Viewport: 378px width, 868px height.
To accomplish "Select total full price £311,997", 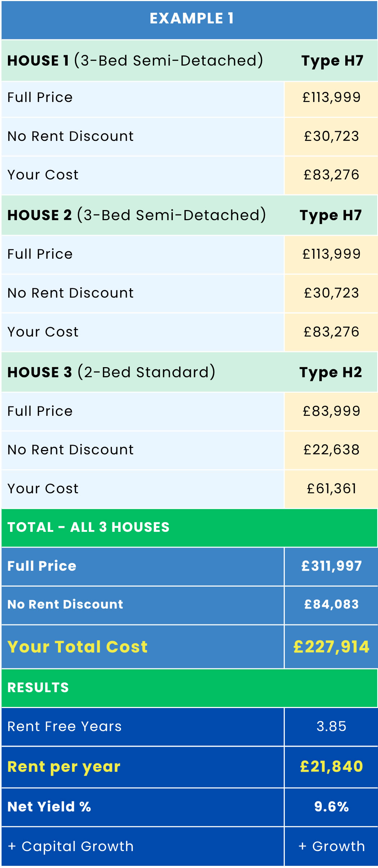I will click(x=331, y=566).
